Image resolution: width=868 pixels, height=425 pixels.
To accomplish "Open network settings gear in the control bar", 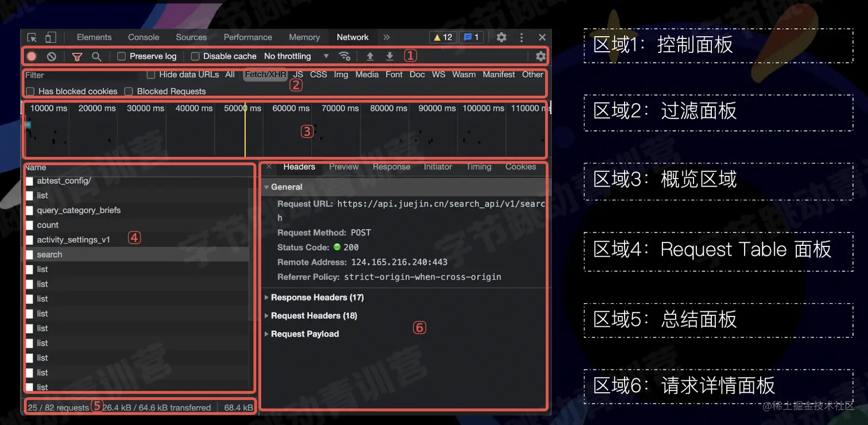I will [541, 56].
